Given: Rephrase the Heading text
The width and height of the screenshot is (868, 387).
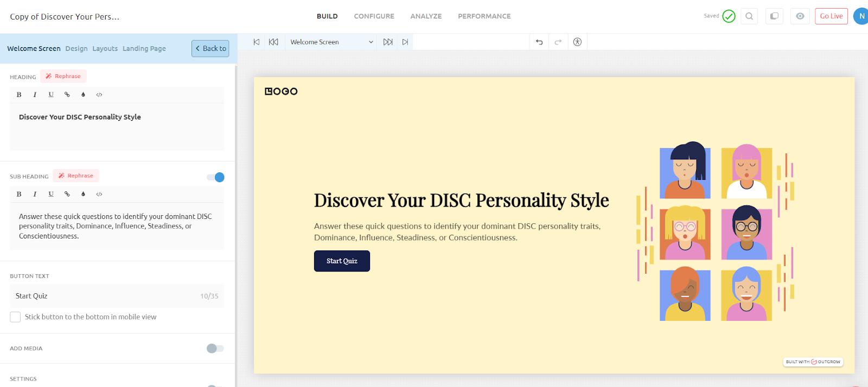Looking at the screenshot, I should pyautogui.click(x=63, y=76).
